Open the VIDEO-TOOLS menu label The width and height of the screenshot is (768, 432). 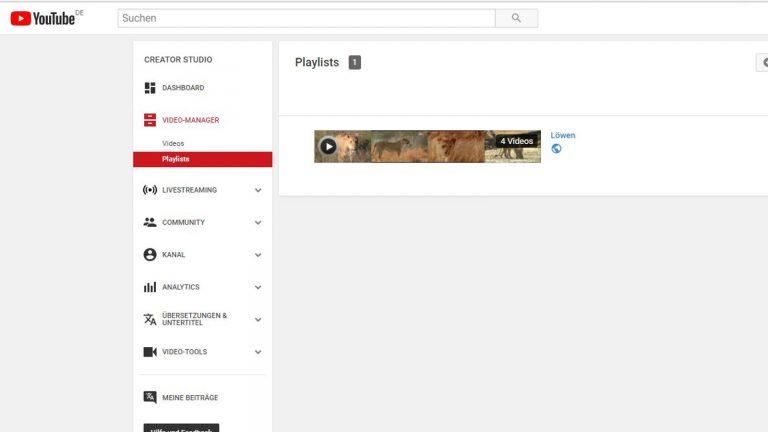[x=185, y=352]
